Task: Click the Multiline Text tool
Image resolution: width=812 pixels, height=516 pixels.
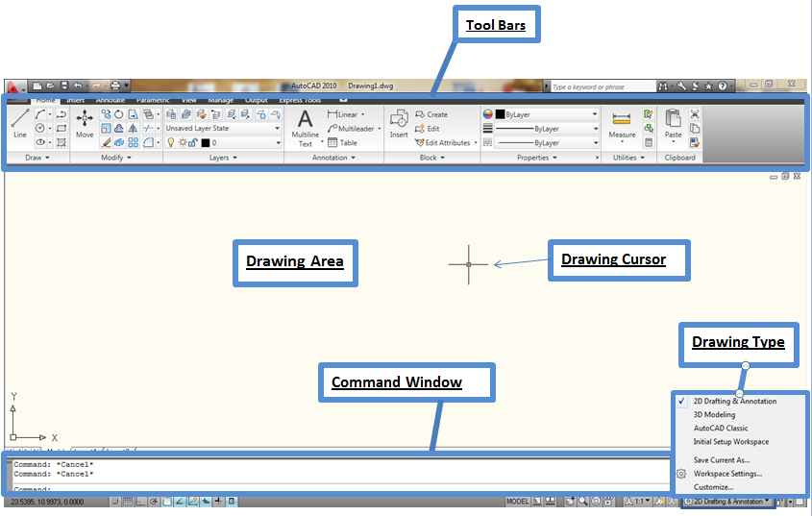Action: pos(305,128)
